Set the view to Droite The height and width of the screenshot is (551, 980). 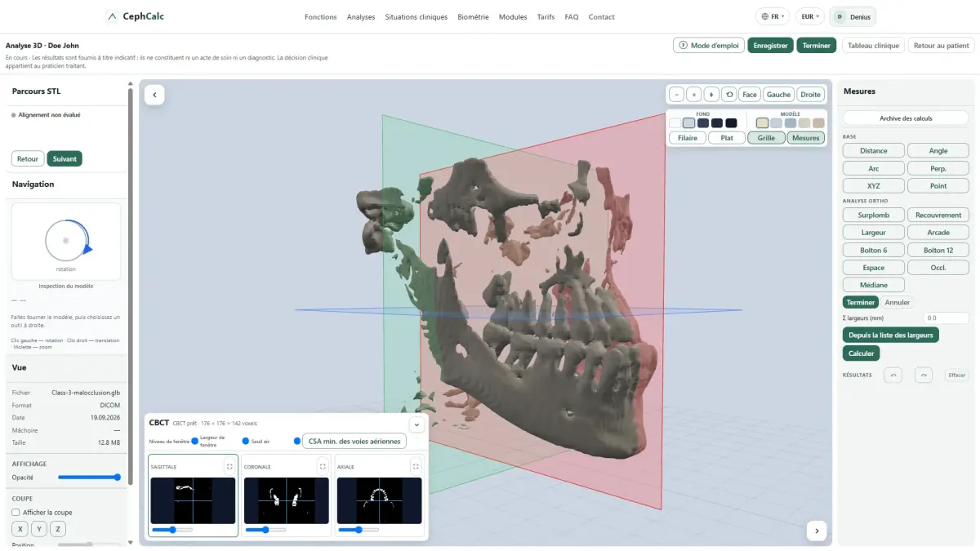tap(810, 95)
